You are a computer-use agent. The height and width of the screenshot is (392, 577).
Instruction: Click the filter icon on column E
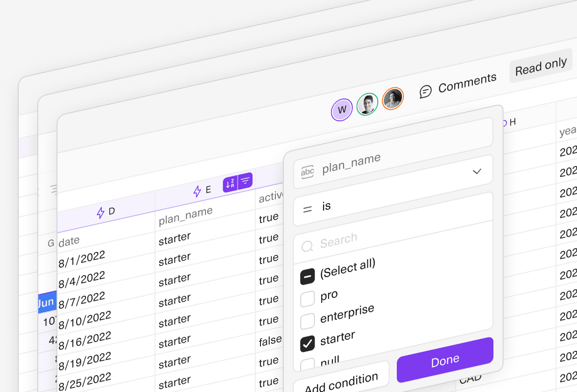tap(246, 181)
